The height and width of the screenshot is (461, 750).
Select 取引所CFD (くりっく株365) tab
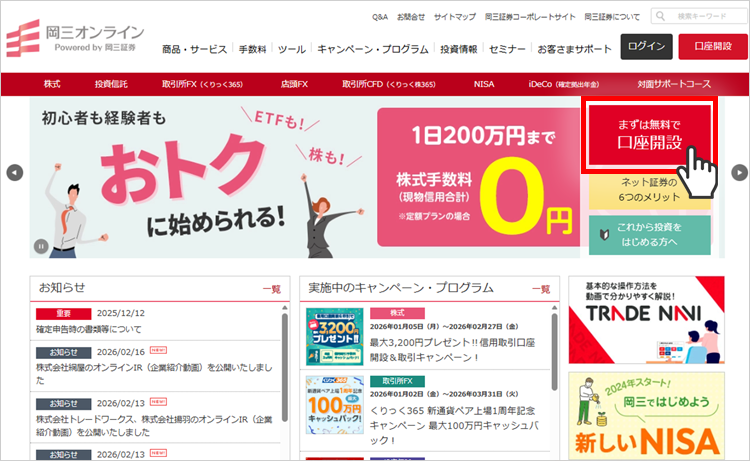[389, 84]
